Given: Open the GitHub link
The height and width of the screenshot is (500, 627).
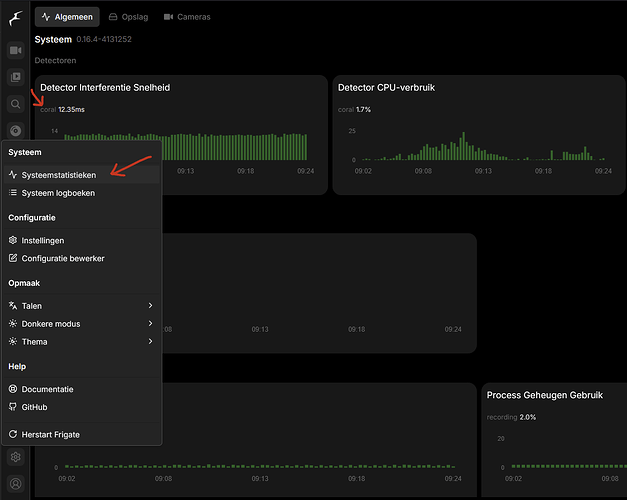Looking at the screenshot, I should pyautogui.click(x=34, y=407).
